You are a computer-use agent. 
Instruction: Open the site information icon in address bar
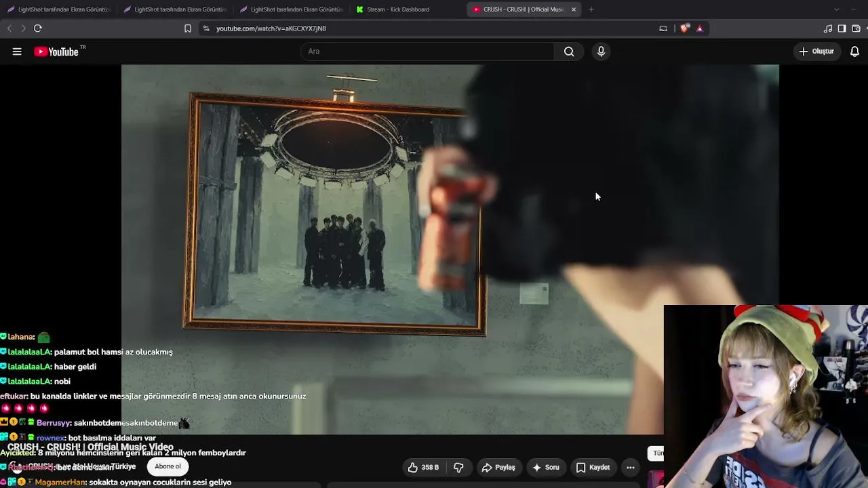206,28
